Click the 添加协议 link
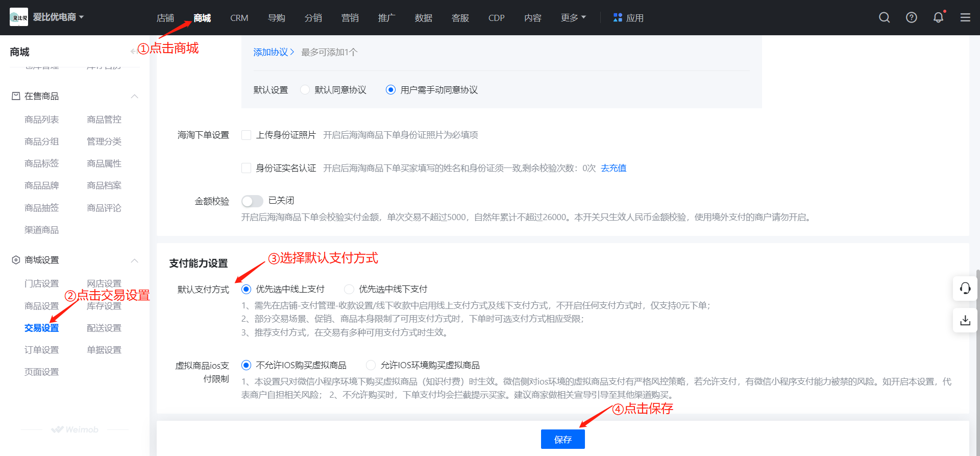Viewport: 980px width, 456px height. [x=274, y=52]
